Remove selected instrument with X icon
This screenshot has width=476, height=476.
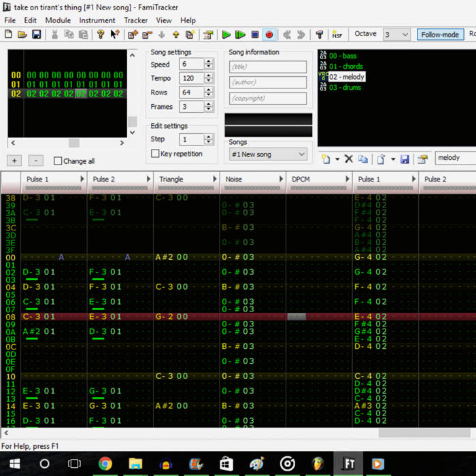point(348,159)
